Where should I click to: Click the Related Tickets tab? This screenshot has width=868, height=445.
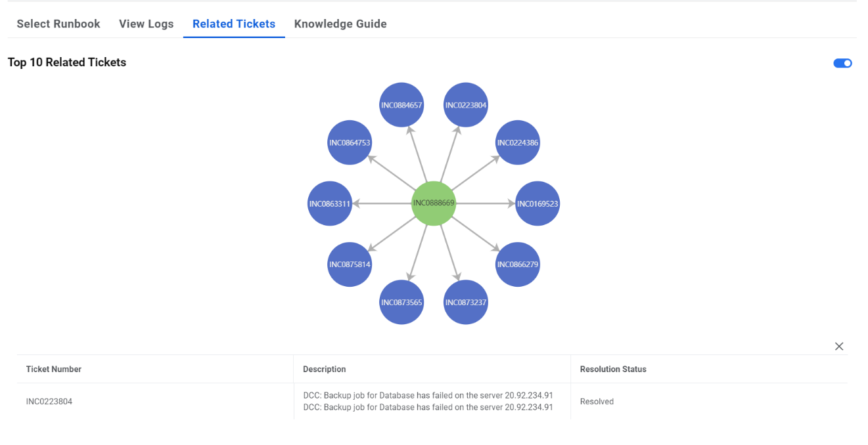(234, 24)
